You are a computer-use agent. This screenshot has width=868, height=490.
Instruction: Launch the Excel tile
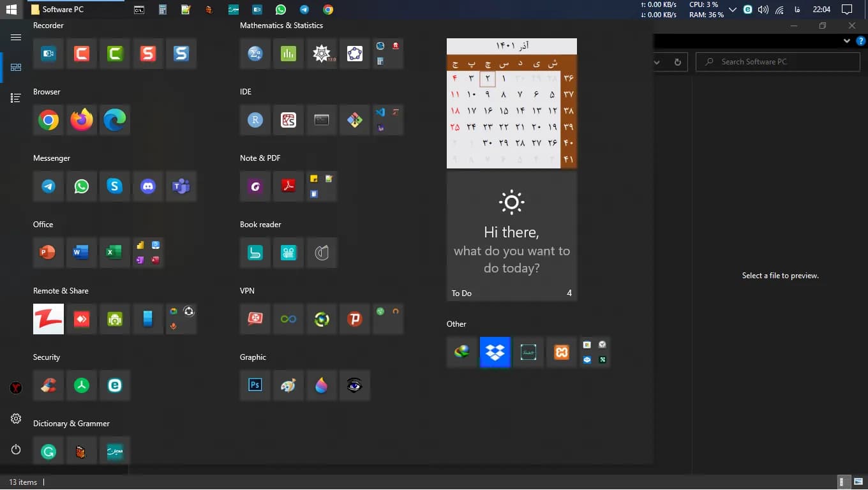tap(115, 253)
